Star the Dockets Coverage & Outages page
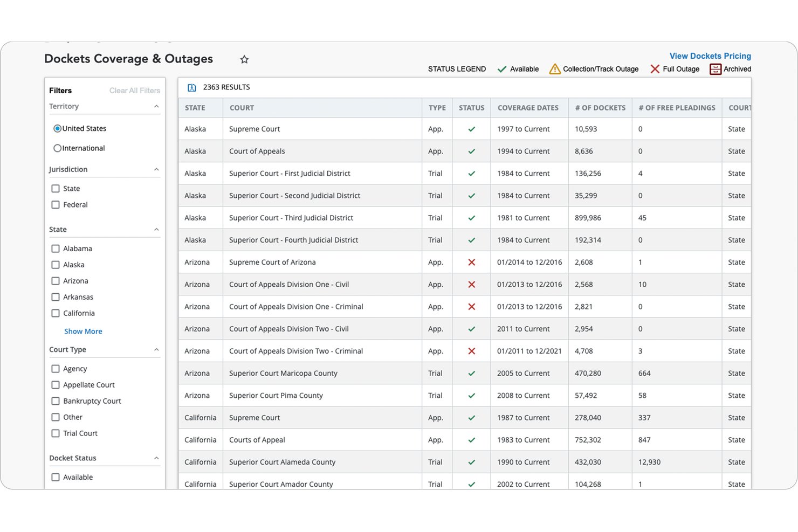 coord(244,59)
